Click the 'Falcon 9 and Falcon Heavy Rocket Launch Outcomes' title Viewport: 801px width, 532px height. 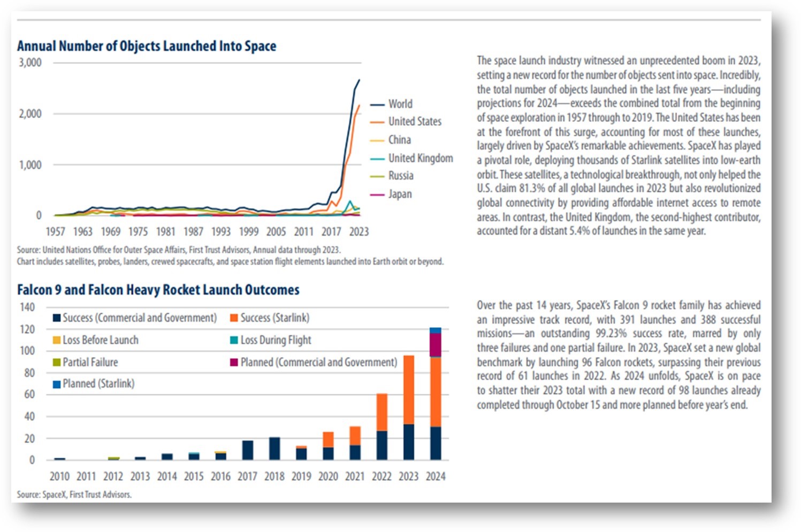(158, 290)
